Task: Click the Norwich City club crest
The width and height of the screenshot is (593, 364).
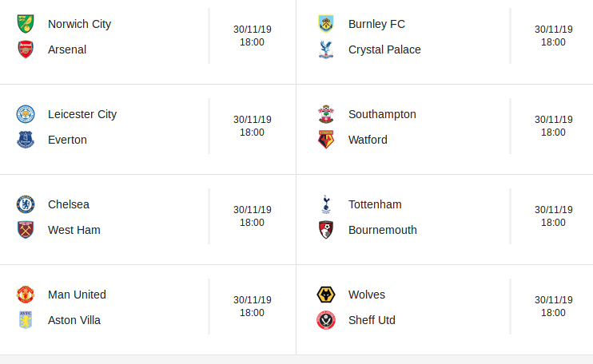Action: point(26,24)
